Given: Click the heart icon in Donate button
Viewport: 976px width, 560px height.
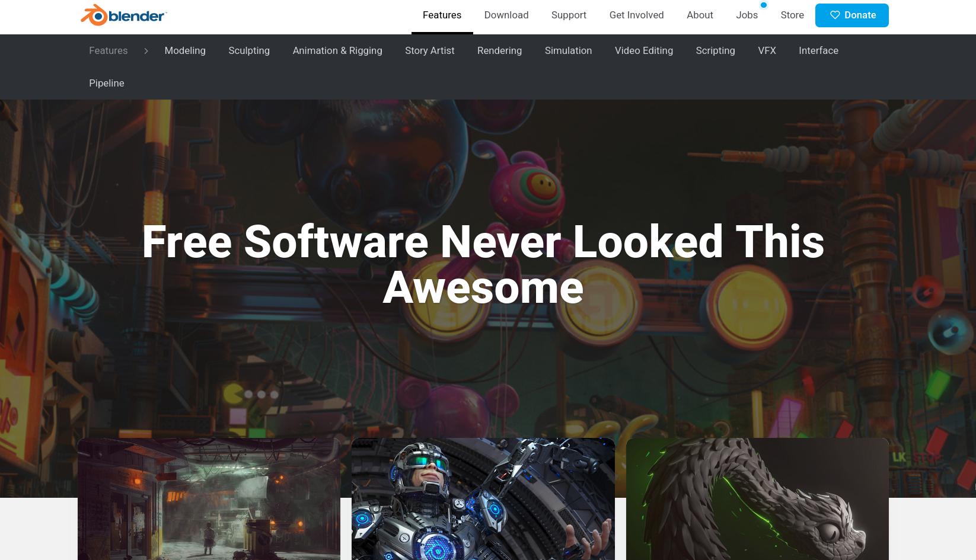Looking at the screenshot, I should click(x=834, y=15).
